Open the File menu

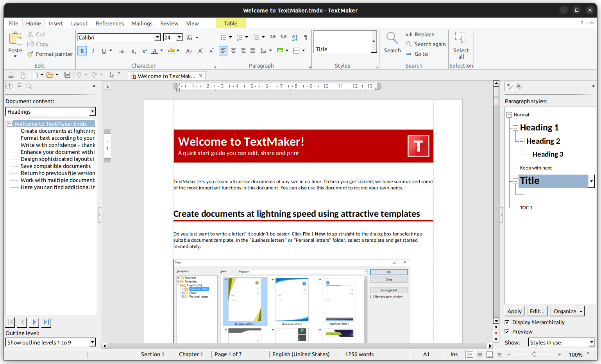[x=14, y=23]
